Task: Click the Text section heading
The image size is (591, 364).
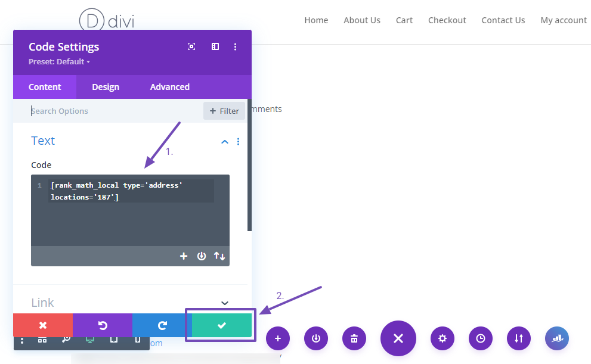Action: pos(43,141)
